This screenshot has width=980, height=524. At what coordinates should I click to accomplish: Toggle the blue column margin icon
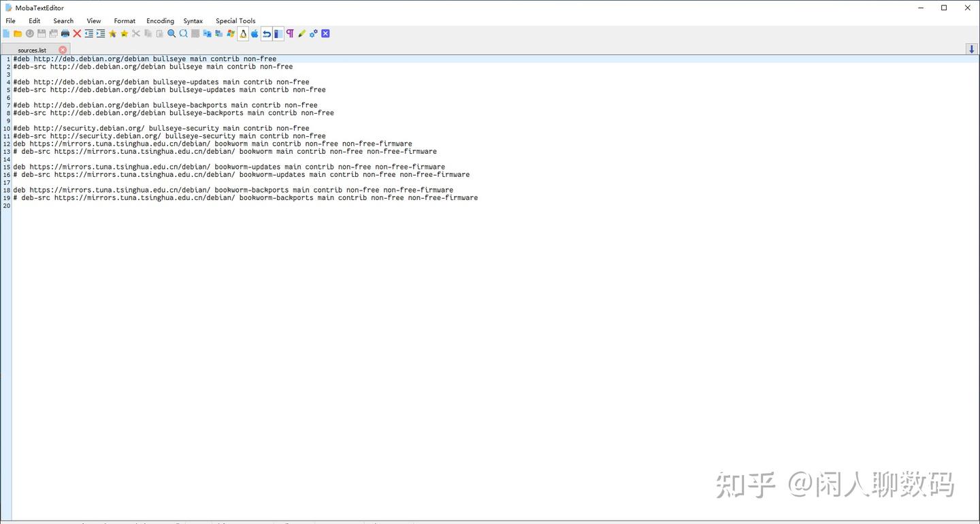[x=278, y=33]
